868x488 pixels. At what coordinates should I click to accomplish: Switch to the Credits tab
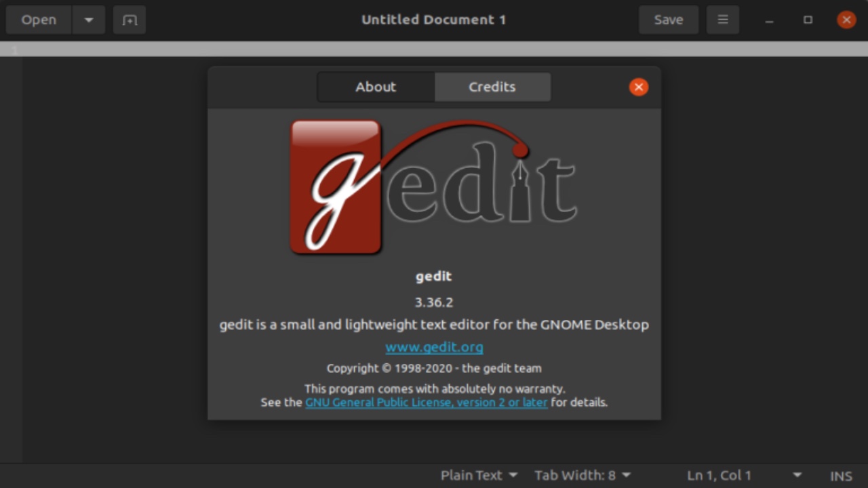(x=492, y=87)
